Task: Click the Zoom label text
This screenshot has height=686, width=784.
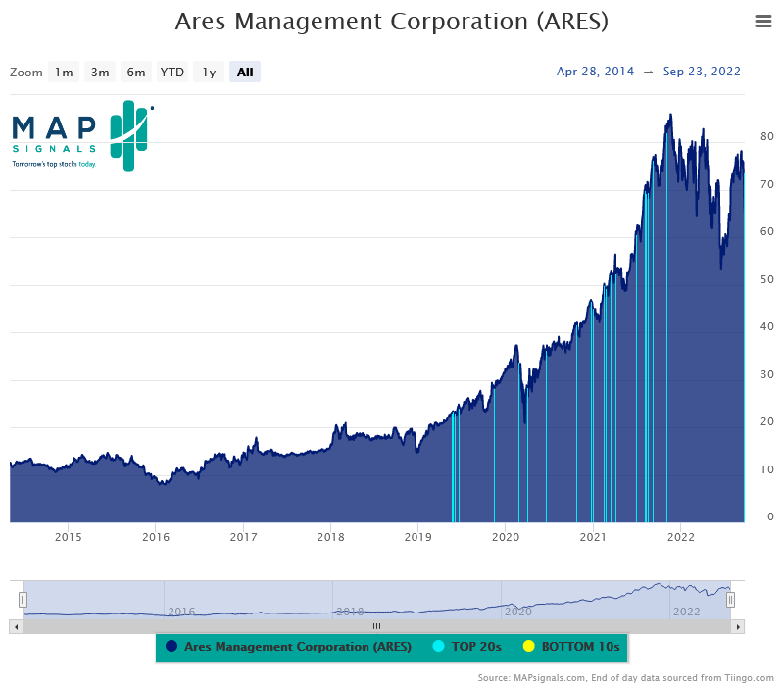Action: coord(26,73)
